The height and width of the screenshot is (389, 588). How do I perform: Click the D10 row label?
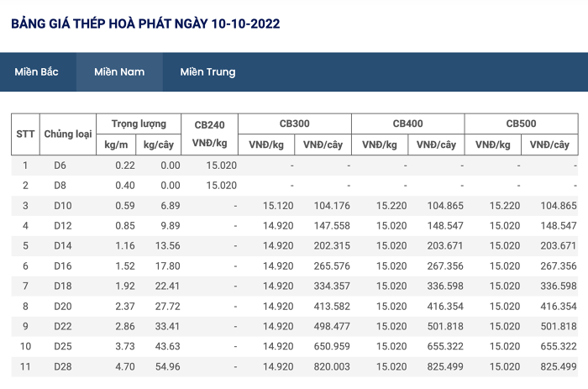coord(63,206)
